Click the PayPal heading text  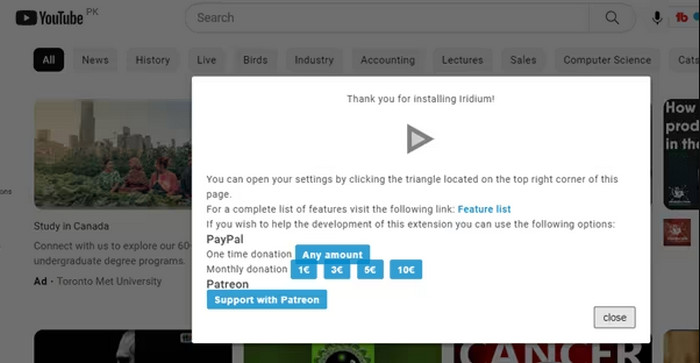[225, 239]
